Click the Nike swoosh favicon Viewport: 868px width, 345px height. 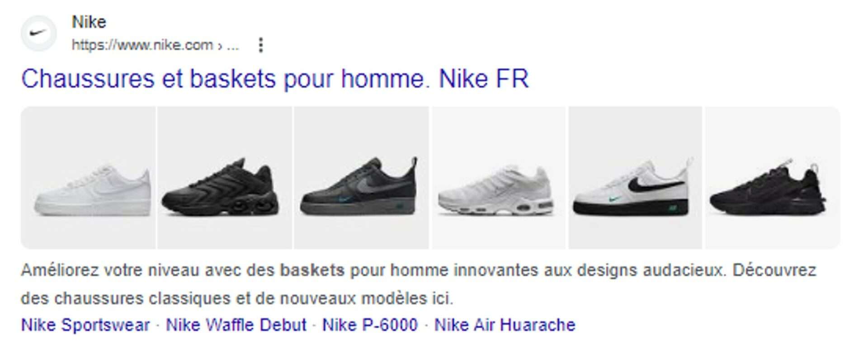tap(39, 33)
